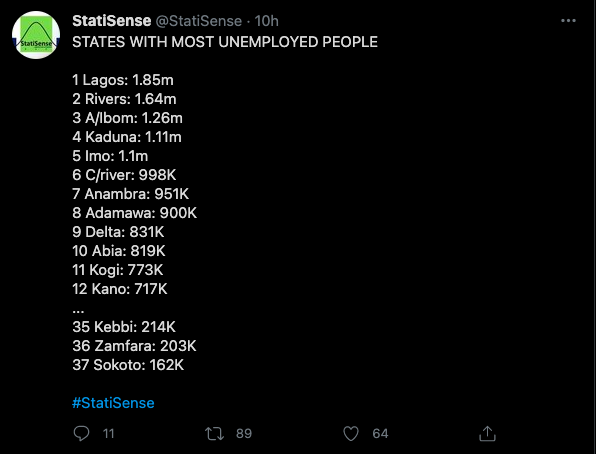Like the tweet with the heart icon
596x454 pixels.
(351, 433)
